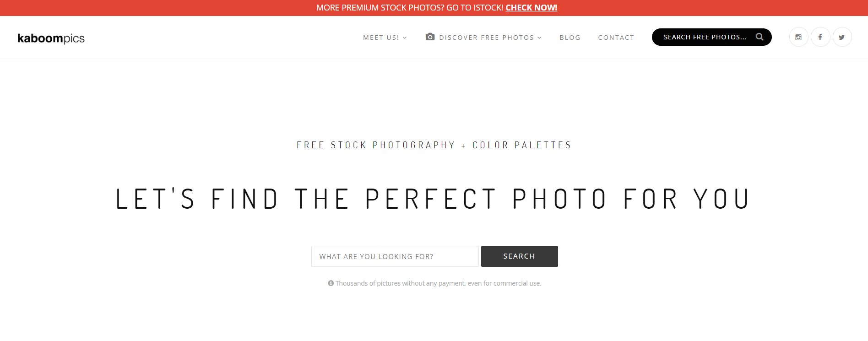The image size is (868, 341).
Task: Click the Free Stock Photography colored tagline
Action: 434,145
